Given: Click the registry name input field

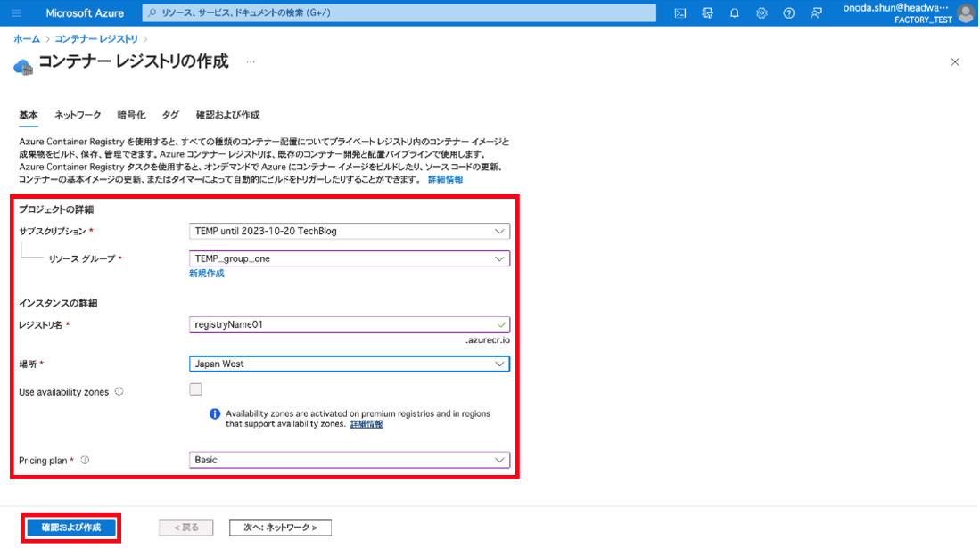Looking at the screenshot, I should [350, 324].
